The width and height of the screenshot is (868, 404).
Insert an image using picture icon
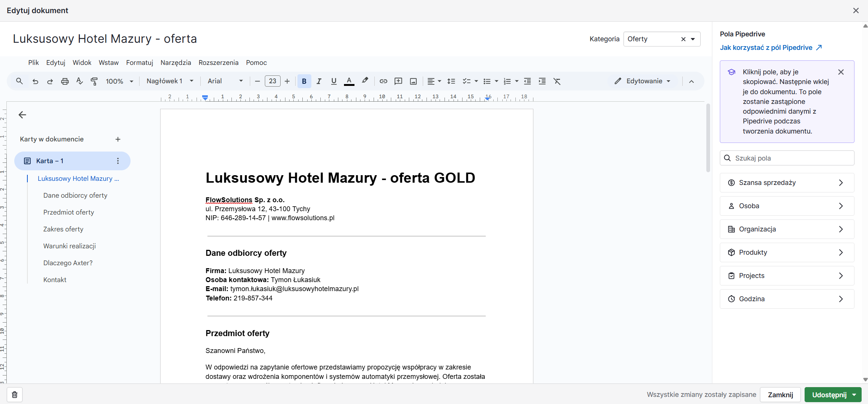[x=413, y=81]
